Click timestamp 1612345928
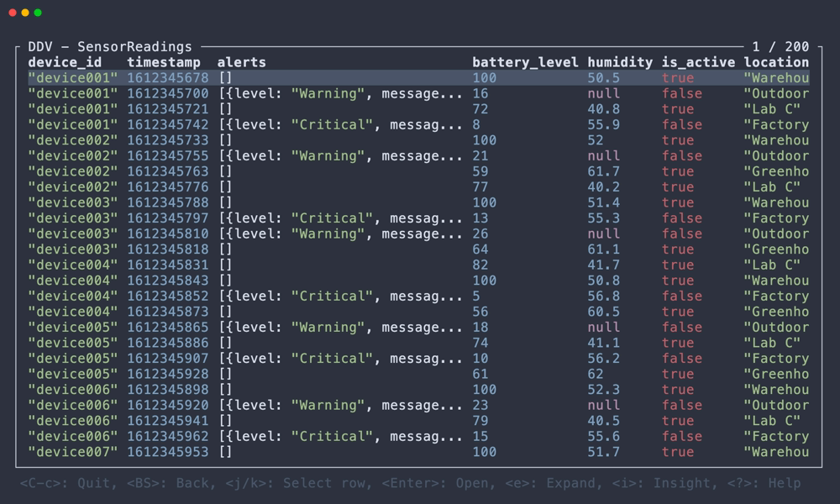The height and width of the screenshot is (504, 840). click(x=168, y=373)
